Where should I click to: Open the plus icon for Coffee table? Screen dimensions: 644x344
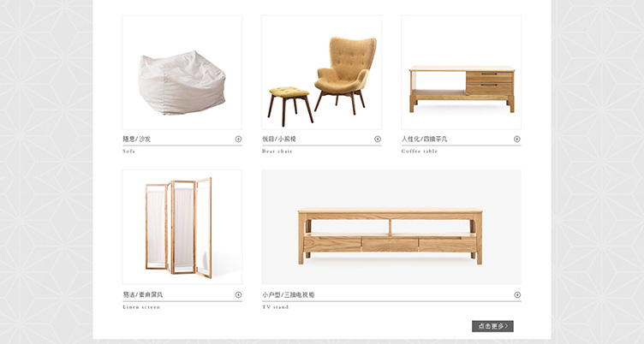[x=517, y=139]
